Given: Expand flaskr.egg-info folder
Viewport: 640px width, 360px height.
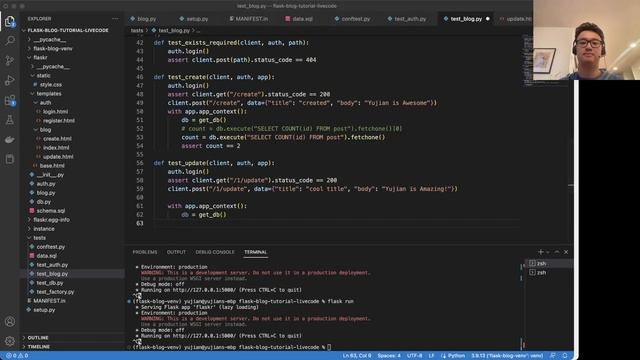Looking at the screenshot, I should (51, 220).
